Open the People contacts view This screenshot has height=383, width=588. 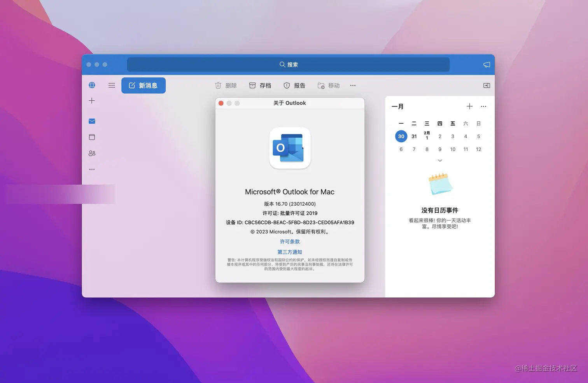92,153
